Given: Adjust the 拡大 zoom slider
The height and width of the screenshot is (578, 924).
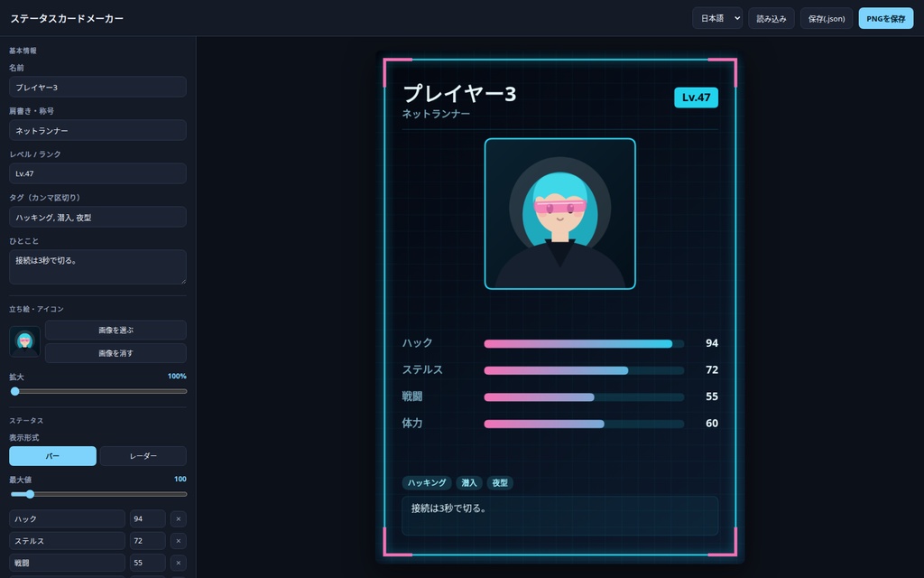Looking at the screenshot, I should coord(98,391).
